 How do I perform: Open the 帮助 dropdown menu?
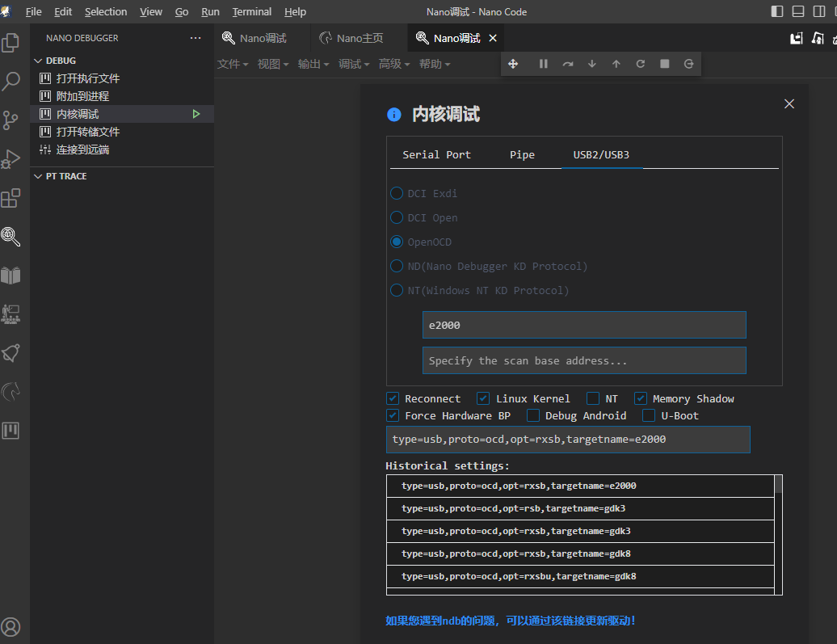435,64
